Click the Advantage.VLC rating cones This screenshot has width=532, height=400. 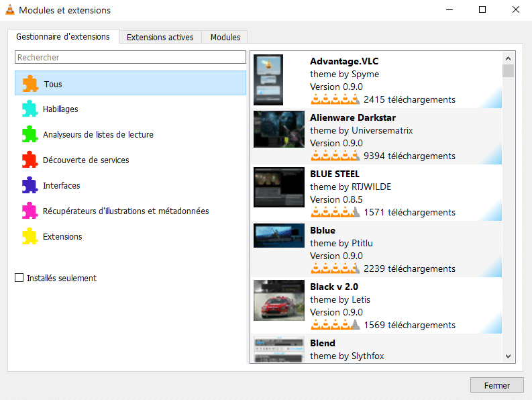(x=335, y=99)
